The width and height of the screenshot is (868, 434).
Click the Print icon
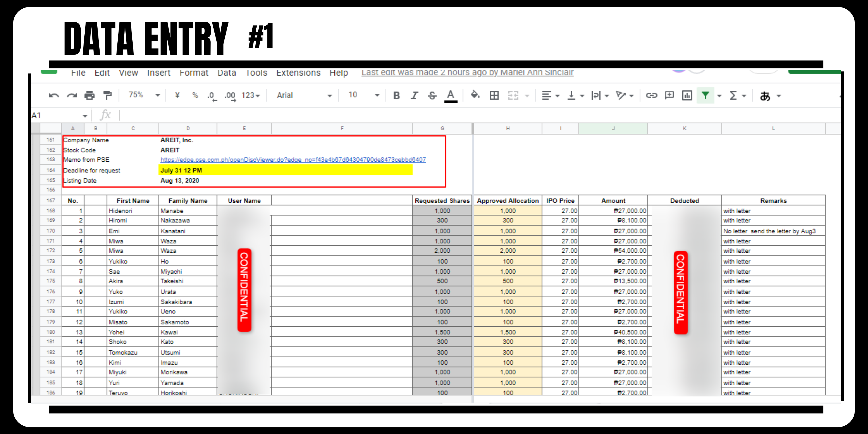click(x=89, y=96)
